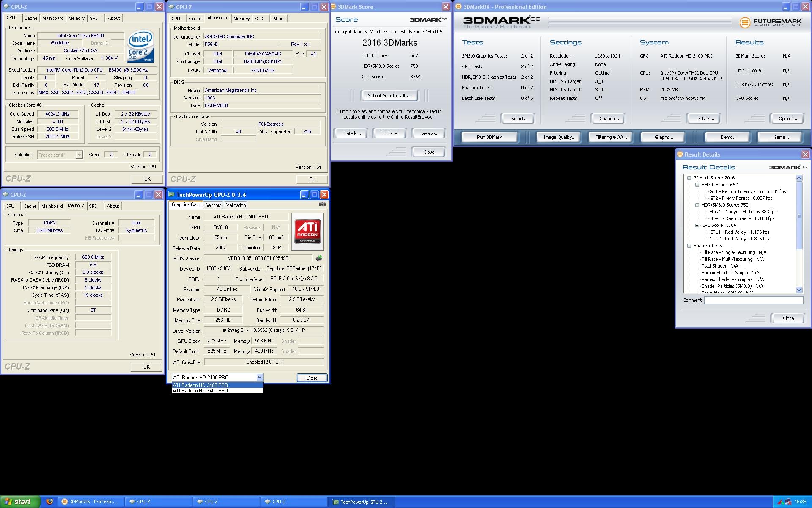This screenshot has height=508, width=812.
Task: Select the 'CPU1 - Red Valley' result row
Action: click(x=739, y=232)
